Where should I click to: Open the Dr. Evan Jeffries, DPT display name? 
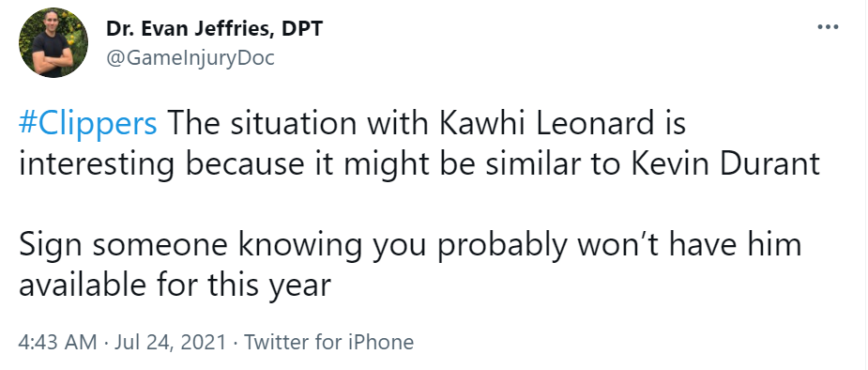[214, 29]
